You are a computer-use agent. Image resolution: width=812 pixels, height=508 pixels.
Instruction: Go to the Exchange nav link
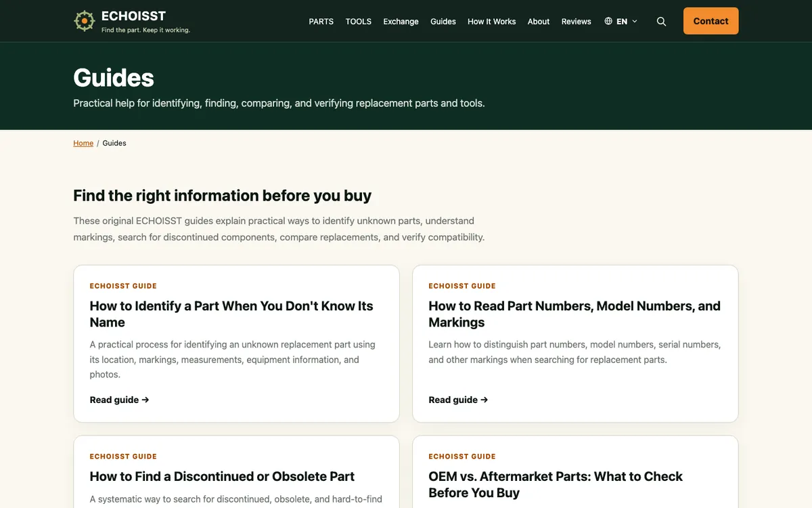401,22
